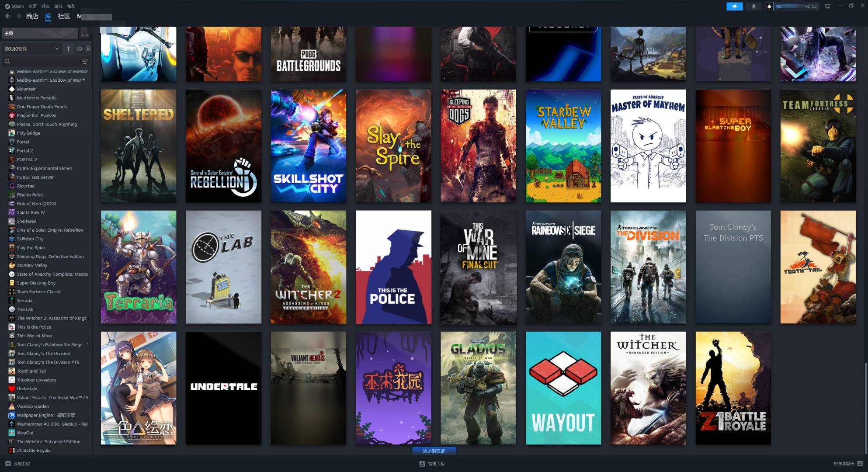
Task: Click the manage downloads icon
Action: coord(422,463)
